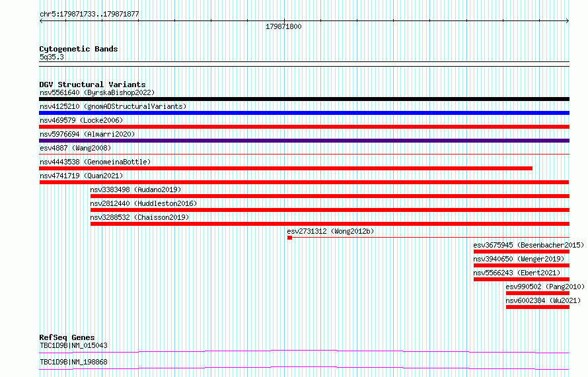
Task: Click the nsv6002384 (Wu2021) label
Action: [x=543, y=300]
